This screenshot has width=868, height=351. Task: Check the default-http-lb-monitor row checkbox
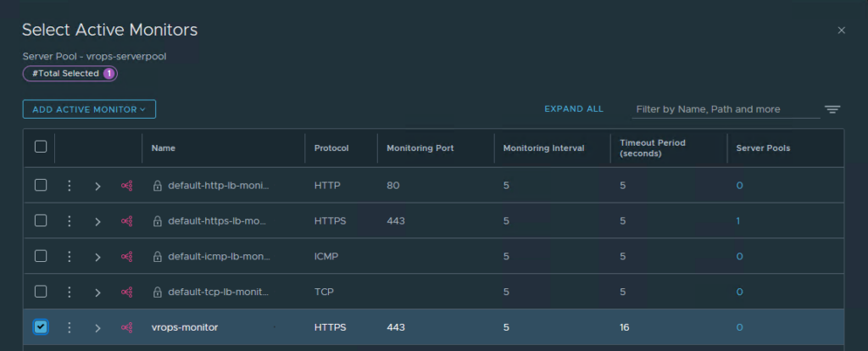point(41,186)
